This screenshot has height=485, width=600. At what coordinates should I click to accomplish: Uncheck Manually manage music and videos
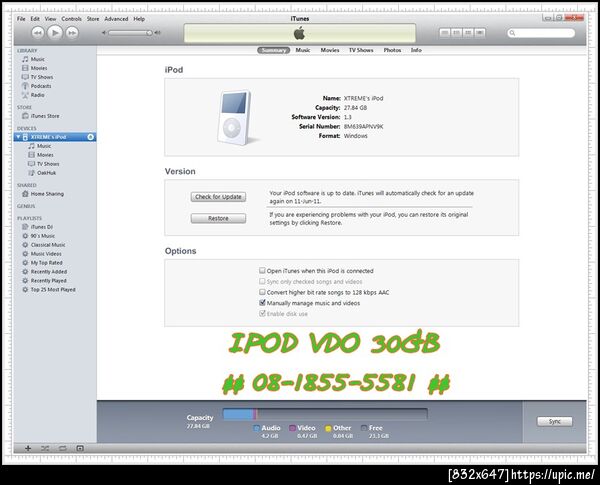(x=262, y=302)
